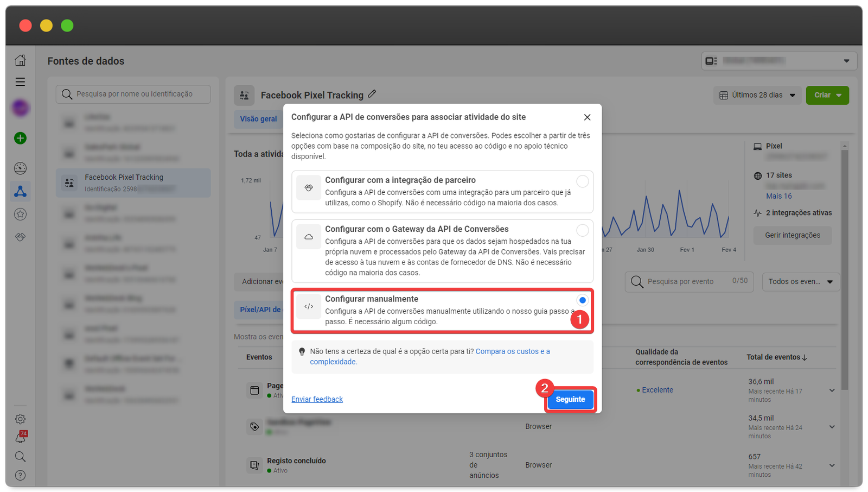Open notifications bell with 74 badge
The height and width of the screenshot is (492, 868).
pyautogui.click(x=20, y=438)
